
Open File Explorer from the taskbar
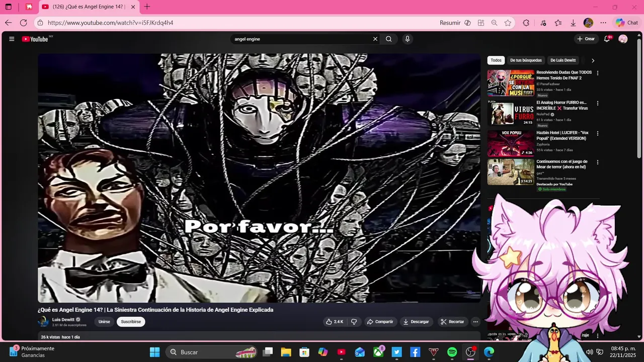point(286,352)
